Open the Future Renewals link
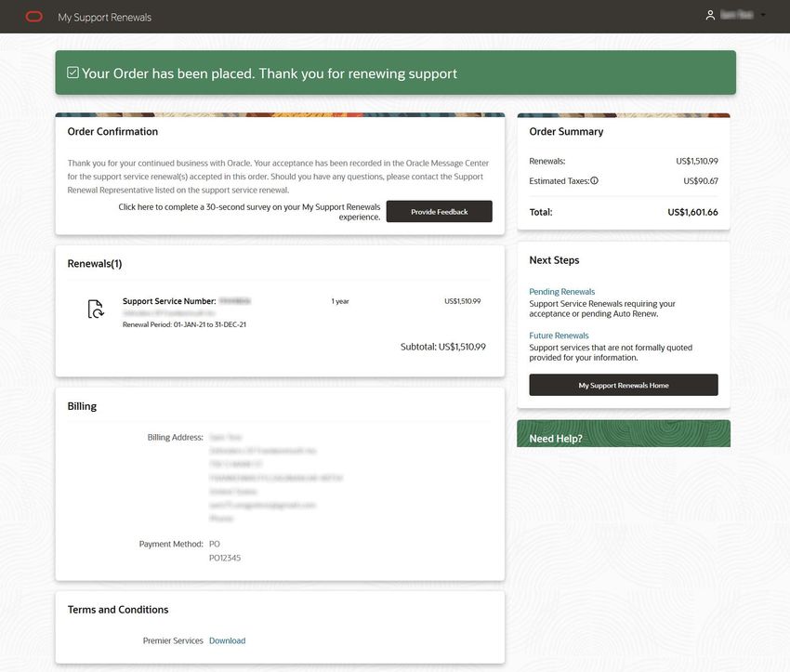The height and width of the screenshot is (672, 790). (x=559, y=336)
